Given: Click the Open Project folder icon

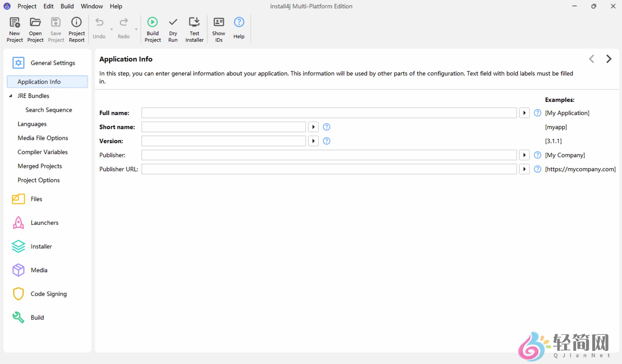Looking at the screenshot, I should [x=35, y=22].
